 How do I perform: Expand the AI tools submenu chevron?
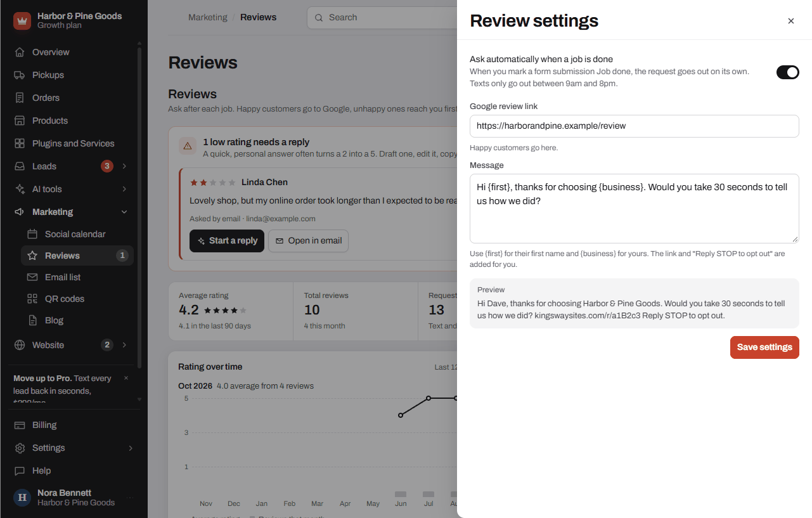[x=124, y=189]
